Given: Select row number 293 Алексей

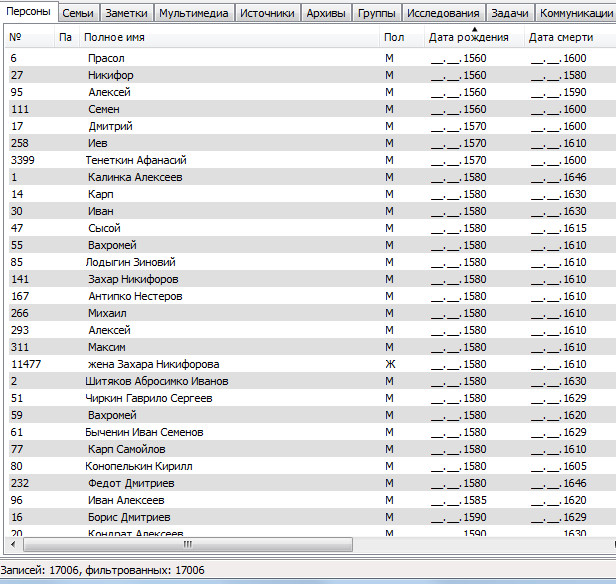Looking at the screenshot, I should (x=310, y=330).
